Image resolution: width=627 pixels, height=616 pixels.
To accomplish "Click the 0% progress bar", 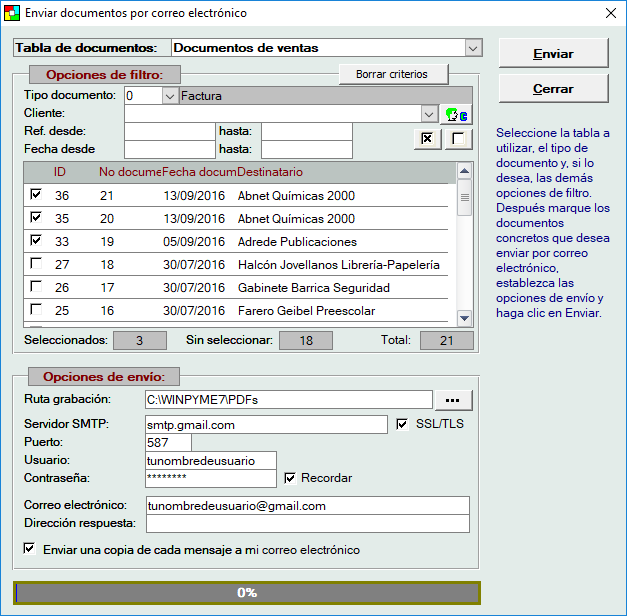I will tap(247, 593).
